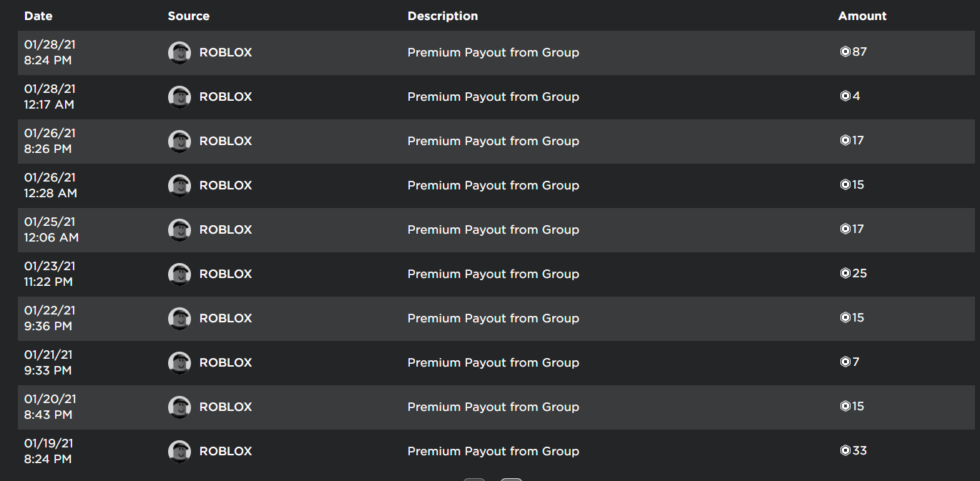Image resolution: width=980 pixels, height=481 pixels.
Task: Click the Date column header
Action: pos(39,16)
